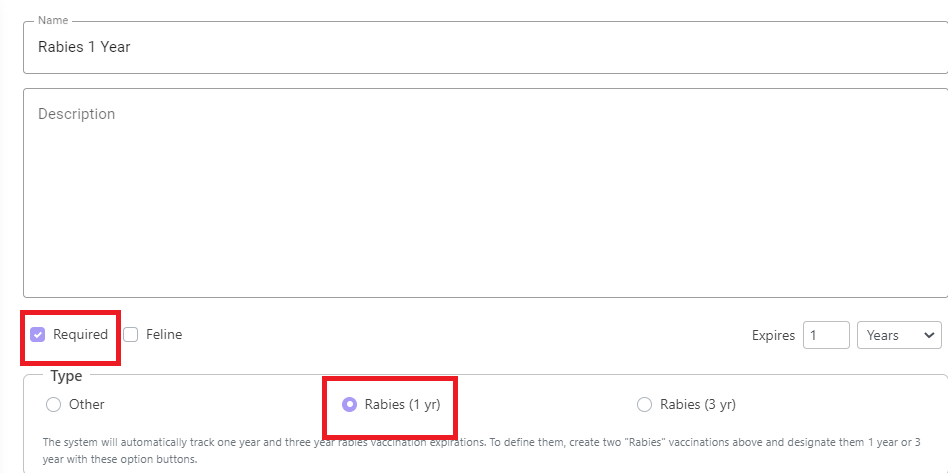Click the Name floating field label
948x473 pixels.
pyautogui.click(x=53, y=20)
